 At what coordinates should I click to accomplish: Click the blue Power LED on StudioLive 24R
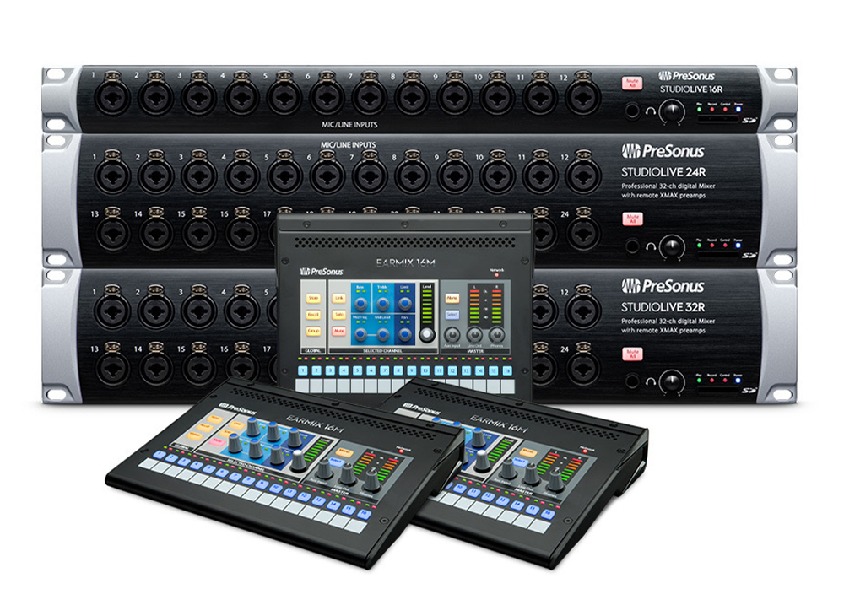[x=738, y=245]
